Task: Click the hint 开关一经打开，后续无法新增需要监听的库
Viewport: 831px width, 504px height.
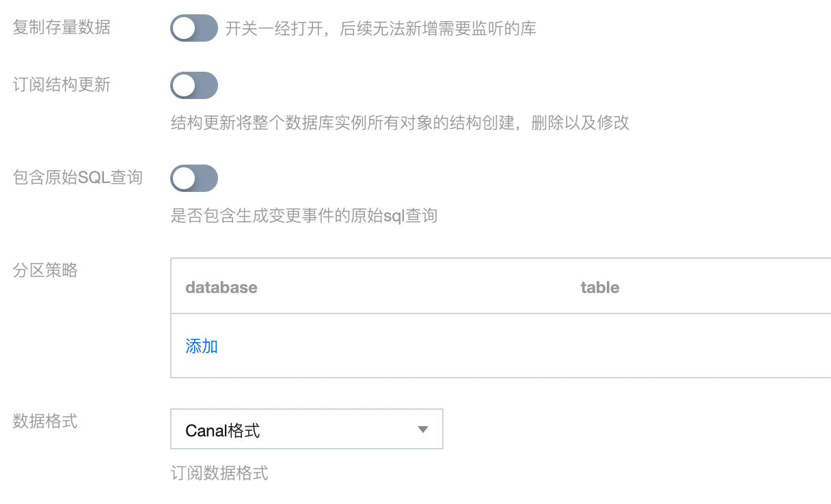Action: point(381,29)
